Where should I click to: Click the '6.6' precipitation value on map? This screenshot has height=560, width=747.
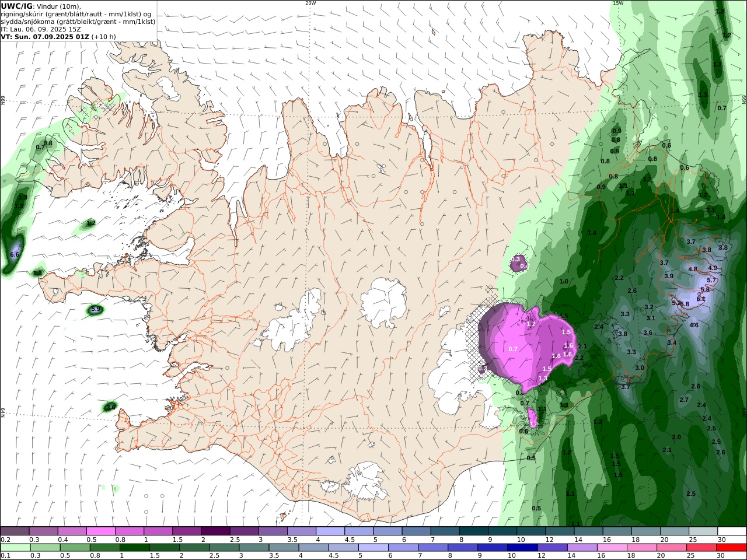15,255
